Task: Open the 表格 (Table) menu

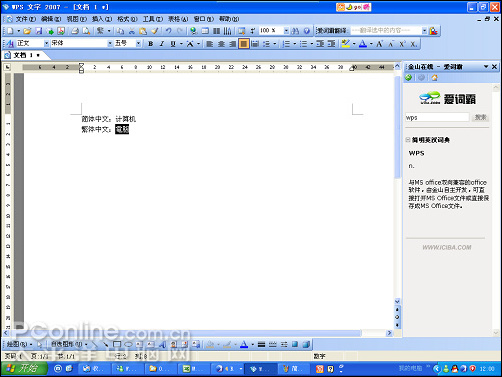Action: (x=178, y=19)
